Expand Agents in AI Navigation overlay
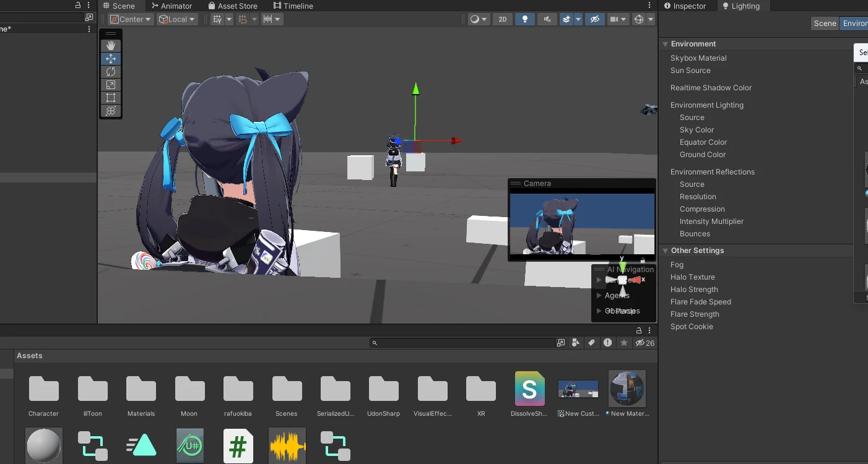 pos(599,295)
